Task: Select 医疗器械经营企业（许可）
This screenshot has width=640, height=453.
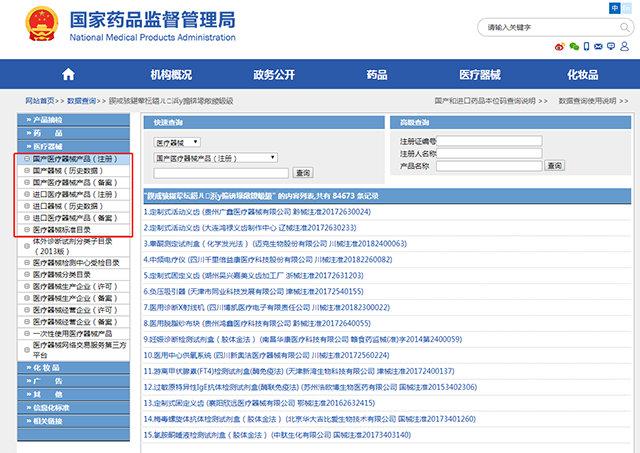Action: click(75, 310)
